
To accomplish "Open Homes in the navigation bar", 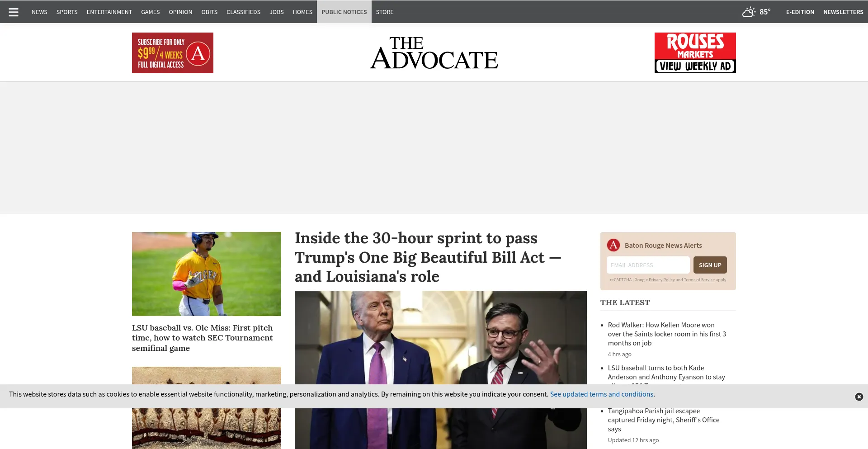I will (x=302, y=12).
